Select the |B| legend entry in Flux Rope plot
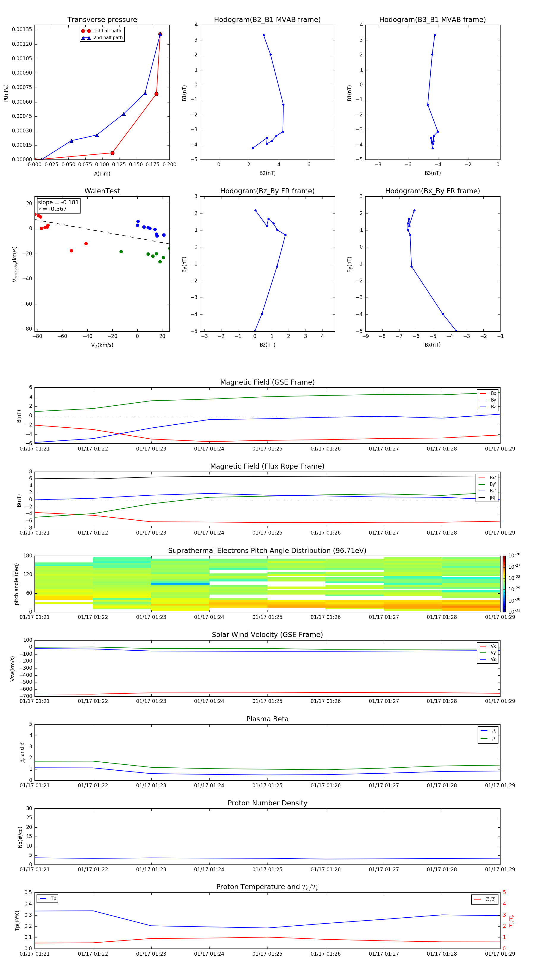Image resolution: width=535 pixels, height=980 pixels. click(487, 498)
